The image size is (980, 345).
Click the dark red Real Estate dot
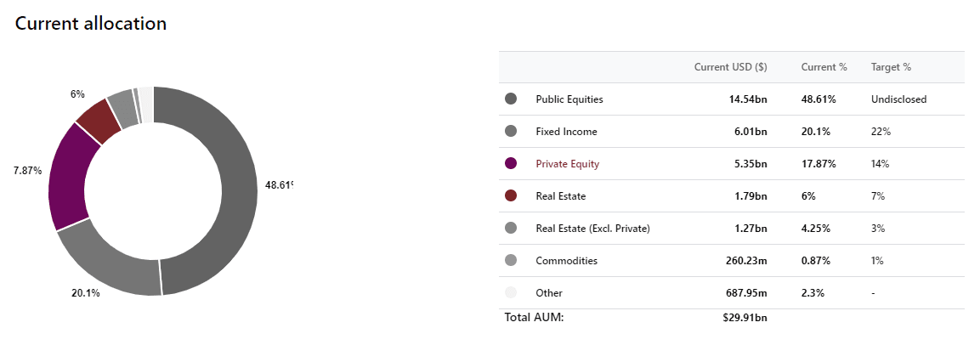pos(511,195)
